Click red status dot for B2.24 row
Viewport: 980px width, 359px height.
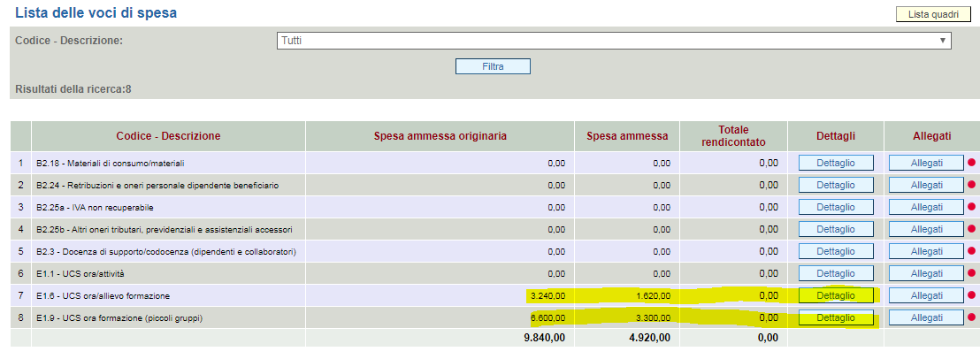969,185
